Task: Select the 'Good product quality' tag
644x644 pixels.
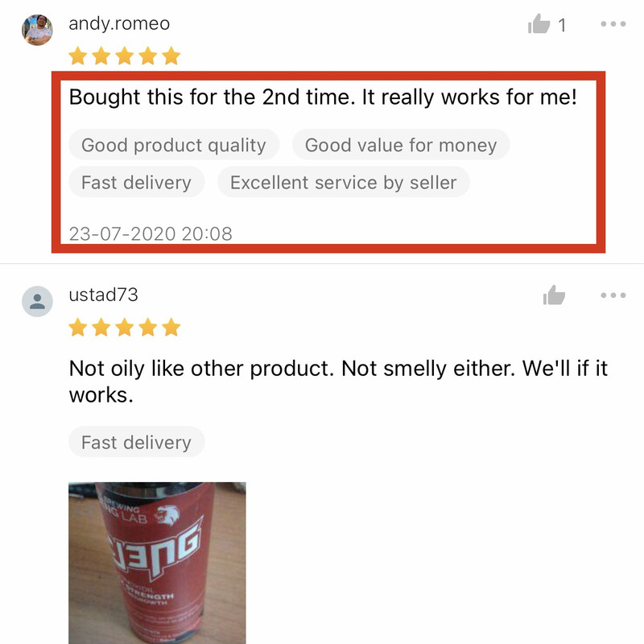Action: point(174,145)
